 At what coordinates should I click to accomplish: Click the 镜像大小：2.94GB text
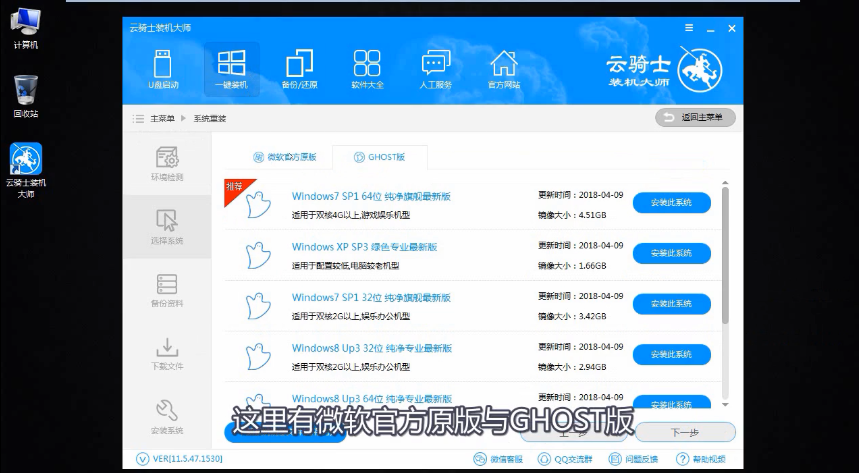click(572, 367)
